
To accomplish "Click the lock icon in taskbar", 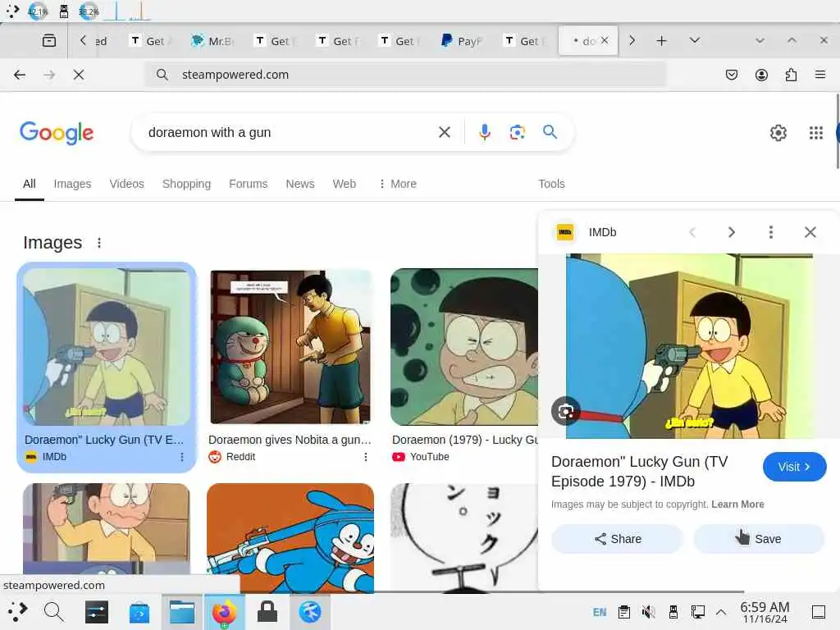I will point(267,612).
